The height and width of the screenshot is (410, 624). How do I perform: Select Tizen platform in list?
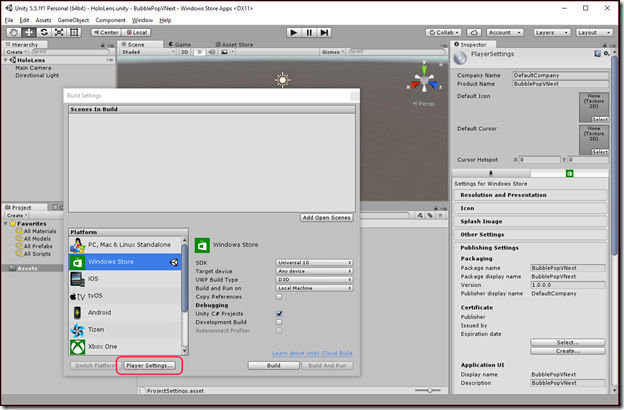125,330
